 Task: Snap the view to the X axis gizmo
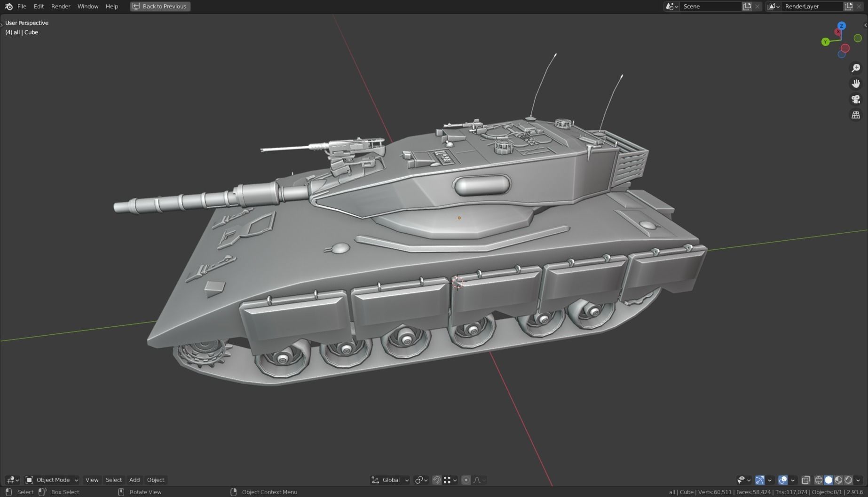(838, 32)
